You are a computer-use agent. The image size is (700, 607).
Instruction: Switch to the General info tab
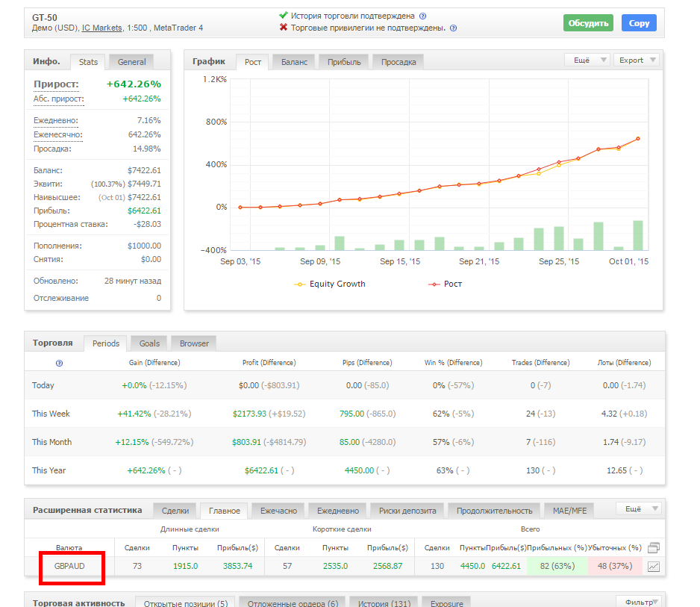(x=131, y=62)
